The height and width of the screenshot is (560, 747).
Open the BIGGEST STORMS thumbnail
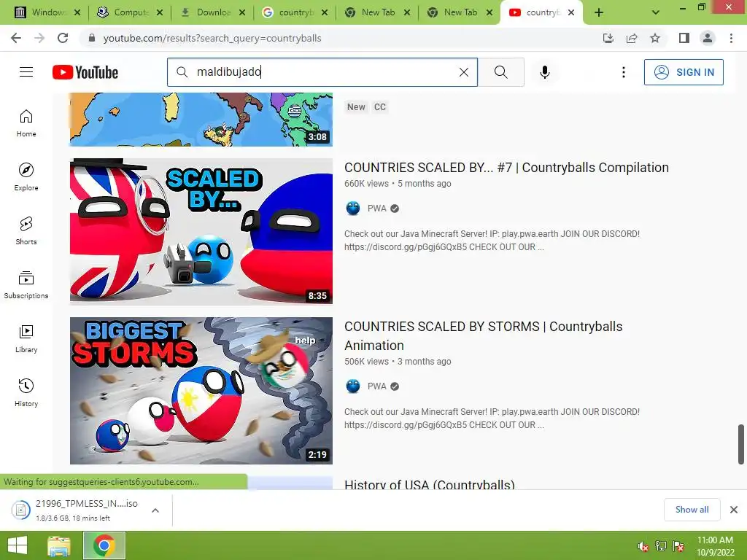(201, 391)
